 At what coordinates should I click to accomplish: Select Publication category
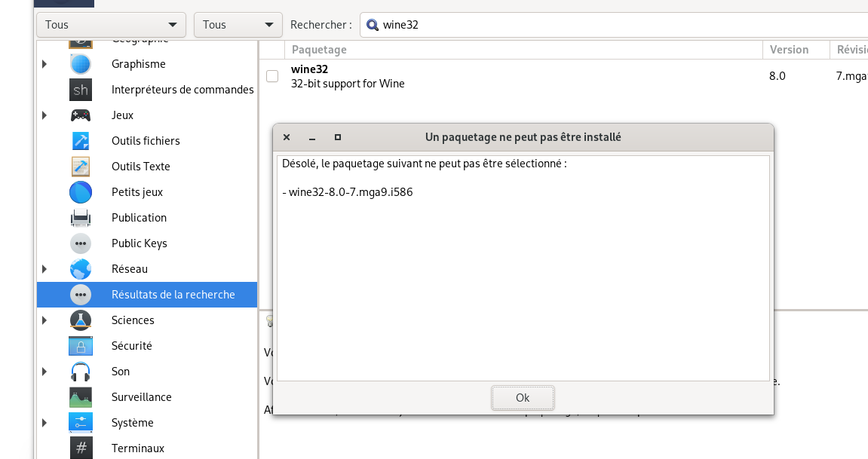[x=139, y=218]
